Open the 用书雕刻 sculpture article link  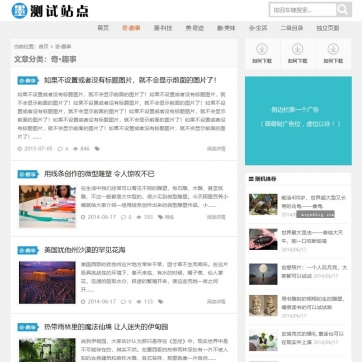[x=313, y=303]
